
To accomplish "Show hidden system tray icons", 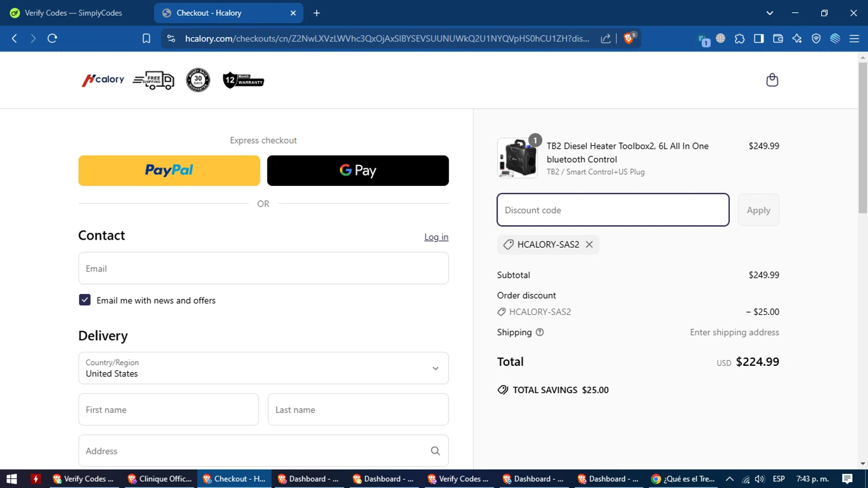I will 730,479.
